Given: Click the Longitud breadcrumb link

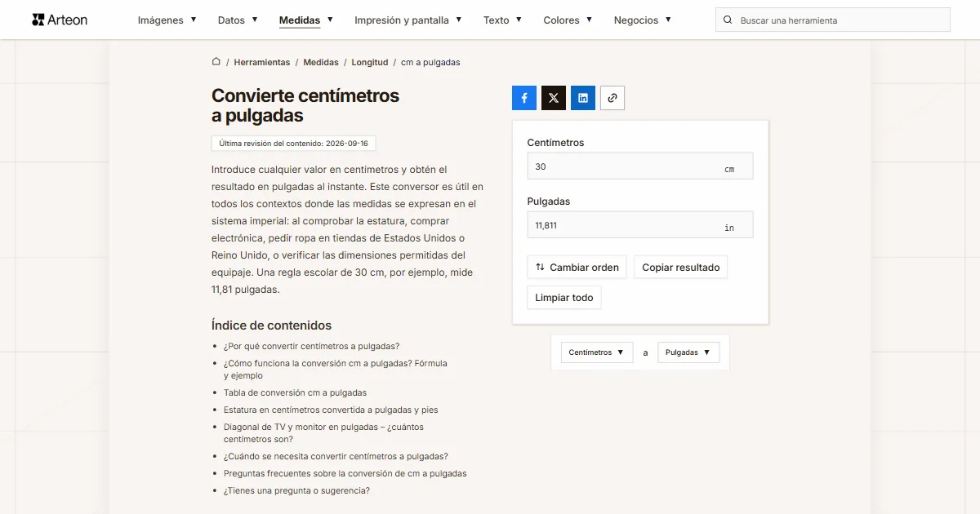Looking at the screenshot, I should click(370, 62).
